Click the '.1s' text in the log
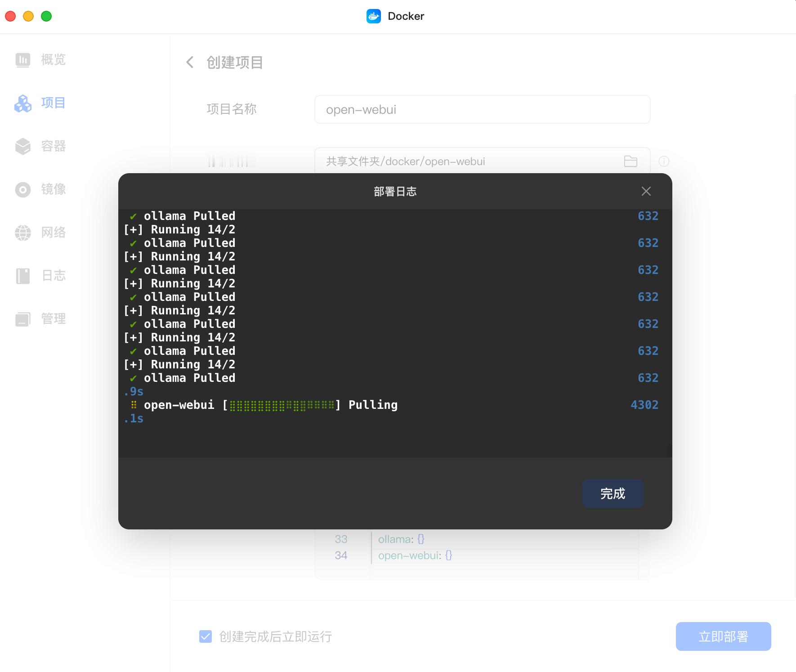This screenshot has height=672, width=796. pos(134,418)
